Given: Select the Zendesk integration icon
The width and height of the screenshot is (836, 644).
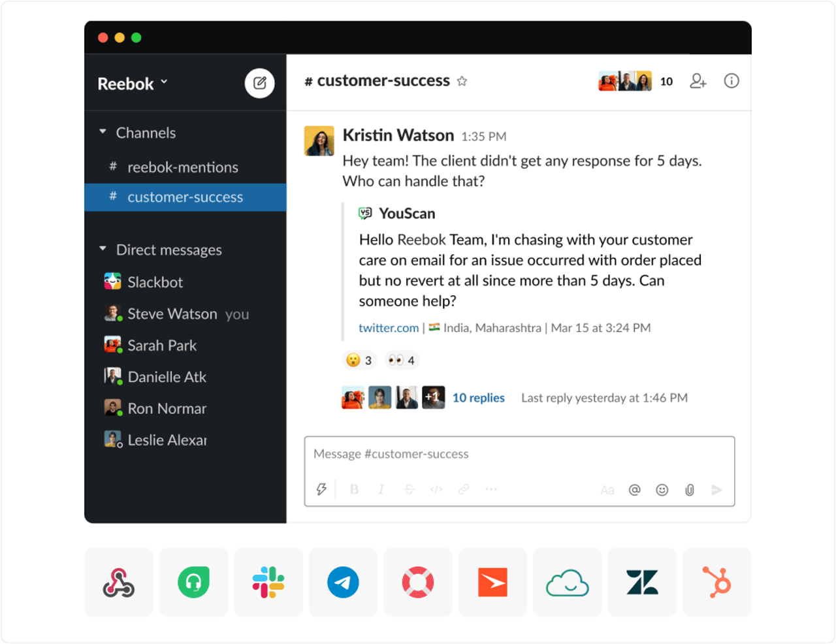Looking at the screenshot, I should point(642,581).
